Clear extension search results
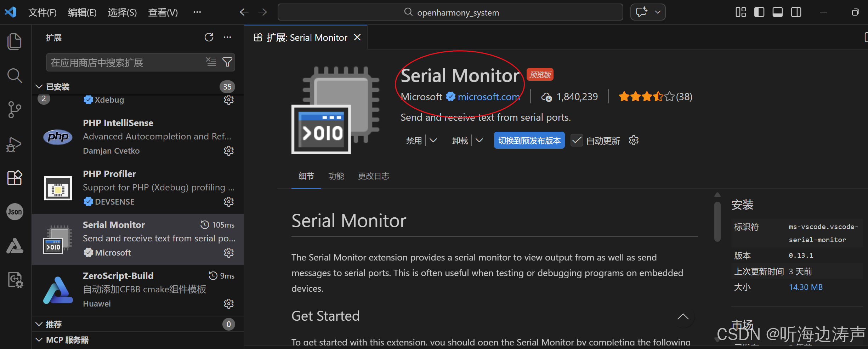Viewport: 868px width, 349px height. tap(211, 62)
